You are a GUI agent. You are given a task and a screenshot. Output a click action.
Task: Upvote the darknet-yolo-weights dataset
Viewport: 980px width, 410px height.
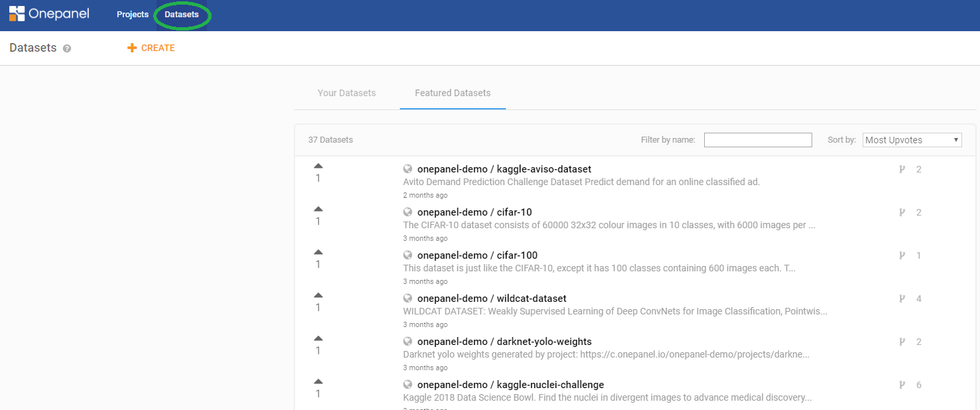click(x=318, y=338)
